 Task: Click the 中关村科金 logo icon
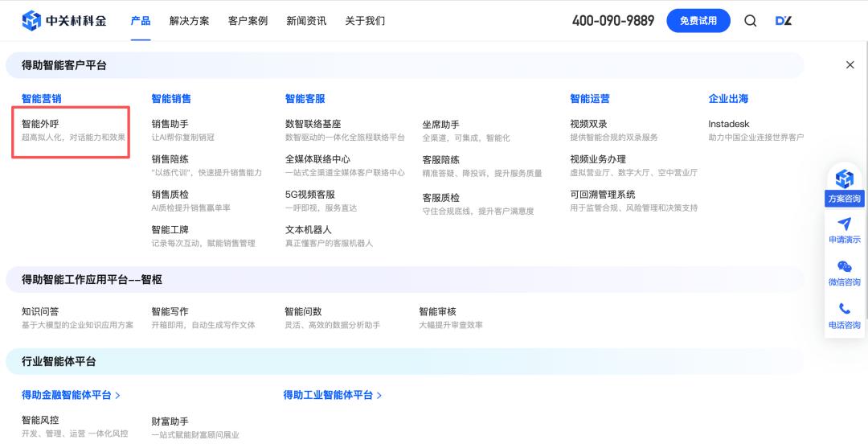[31, 20]
